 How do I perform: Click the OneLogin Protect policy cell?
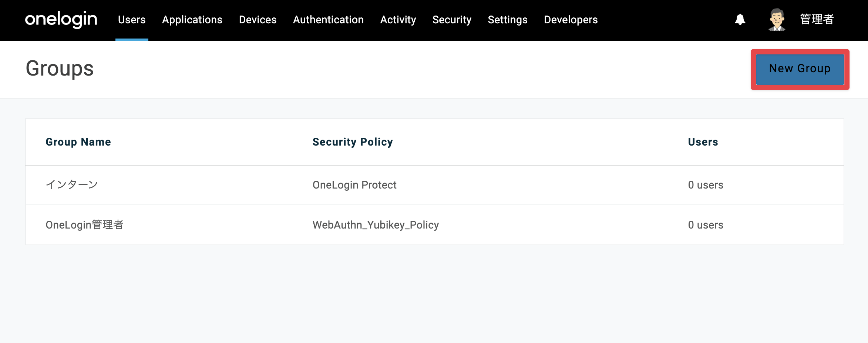pos(354,185)
